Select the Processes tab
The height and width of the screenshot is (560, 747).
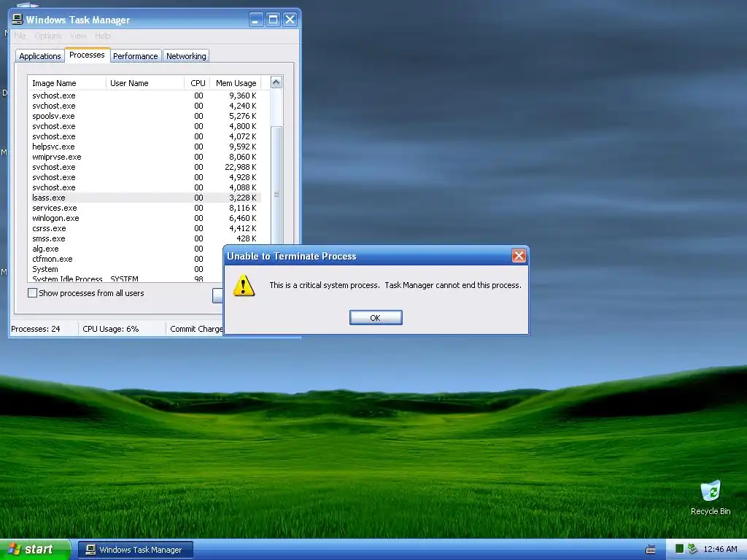tap(87, 55)
